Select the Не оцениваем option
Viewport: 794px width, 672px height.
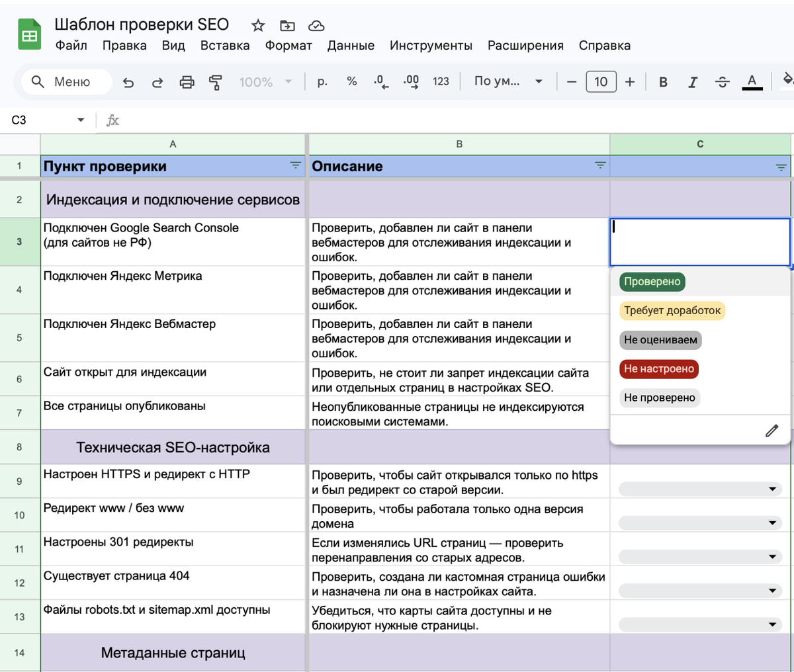(x=660, y=340)
